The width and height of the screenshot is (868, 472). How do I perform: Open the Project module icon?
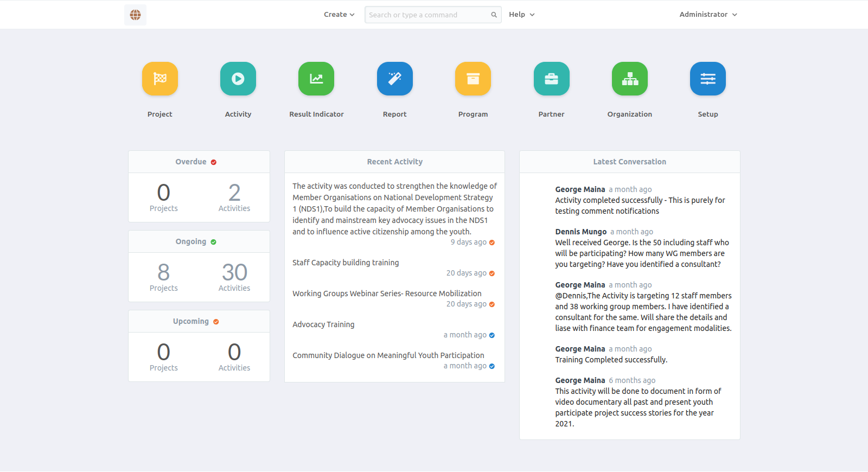click(160, 79)
